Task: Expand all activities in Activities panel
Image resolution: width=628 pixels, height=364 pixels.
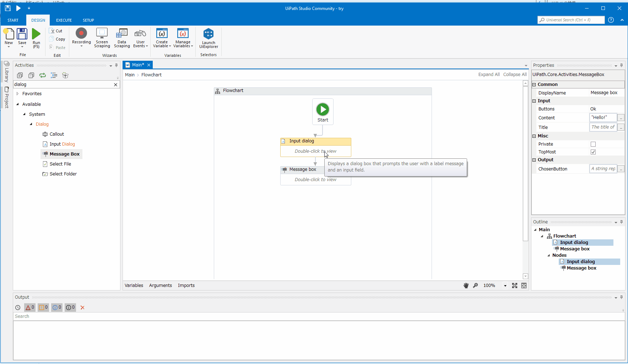Action: 20,75
